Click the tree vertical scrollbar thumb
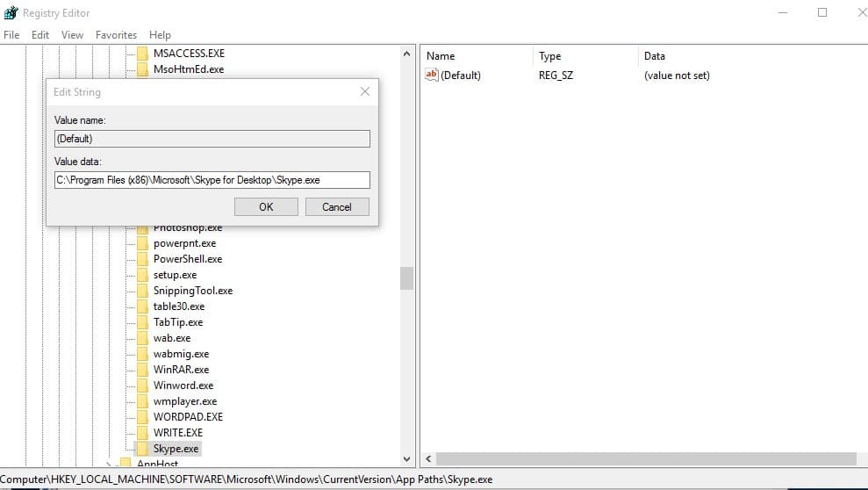This screenshot has height=490, width=868. point(407,278)
